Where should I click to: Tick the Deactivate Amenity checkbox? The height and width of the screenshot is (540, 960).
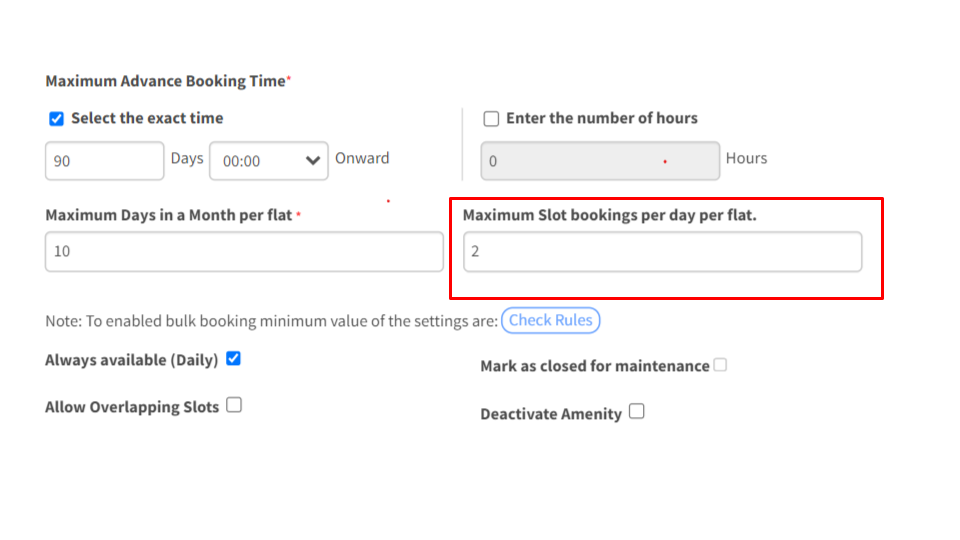click(x=637, y=411)
